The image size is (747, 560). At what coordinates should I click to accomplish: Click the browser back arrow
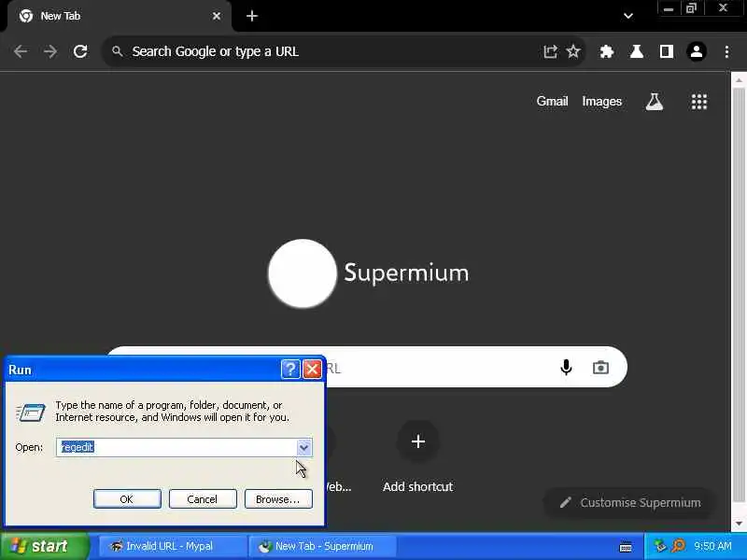(21, 51)
